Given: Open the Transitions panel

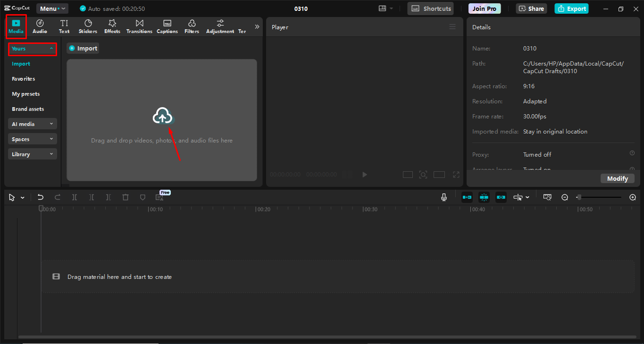Looking at the screenshot, I should pos(139,26).
